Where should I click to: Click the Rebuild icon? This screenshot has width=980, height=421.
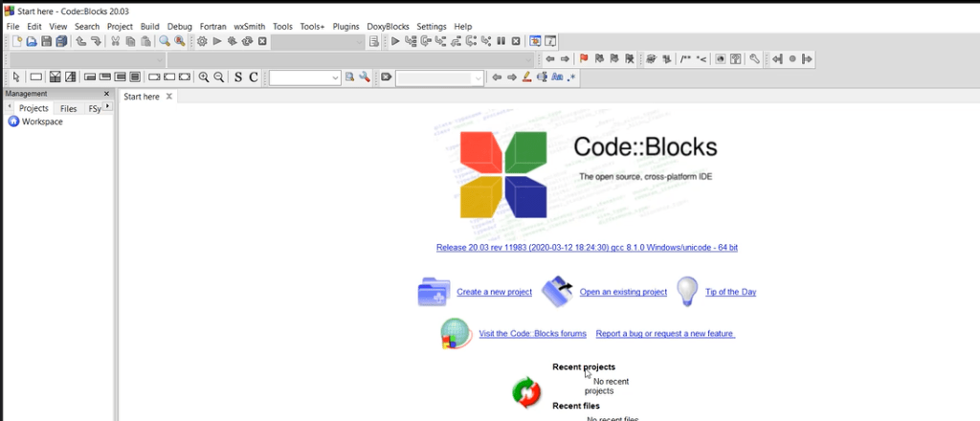[x=247, y=41]
